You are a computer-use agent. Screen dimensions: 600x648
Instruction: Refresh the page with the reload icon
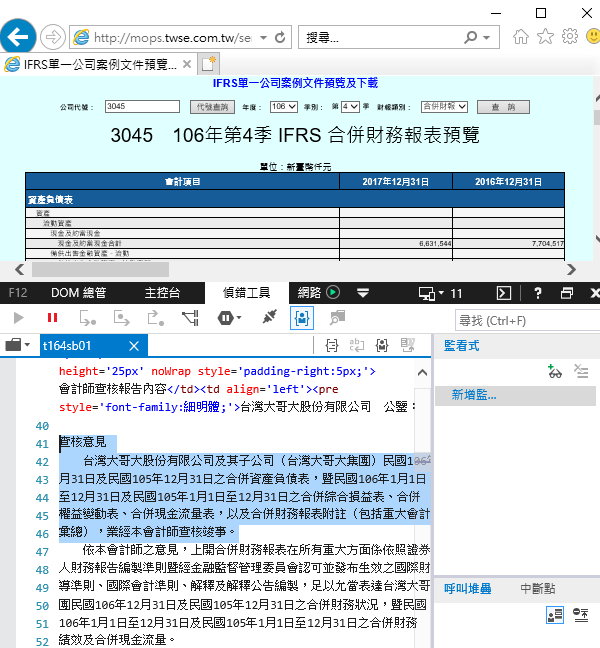pyautogui.click(x=281, y=38)
